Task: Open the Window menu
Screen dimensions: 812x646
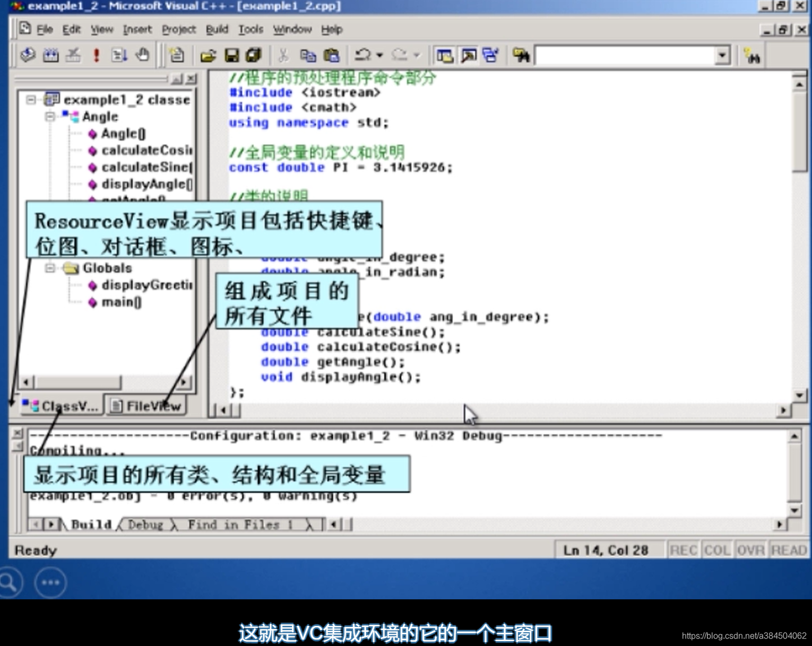Action: 292,29
